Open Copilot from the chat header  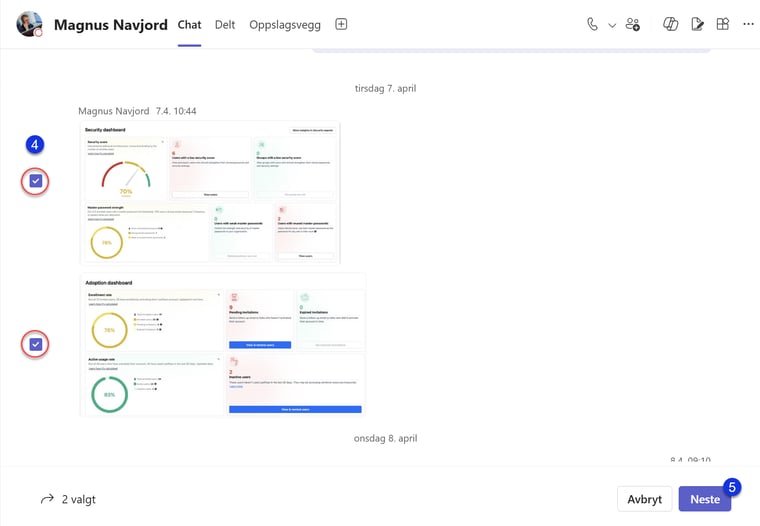pos(670,24)
